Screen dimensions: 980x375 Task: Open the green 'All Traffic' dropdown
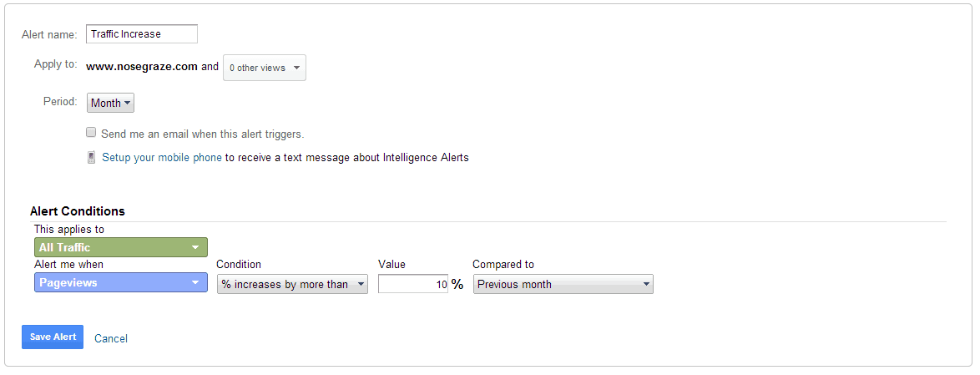pyautogui.click(x=121, y=247)
